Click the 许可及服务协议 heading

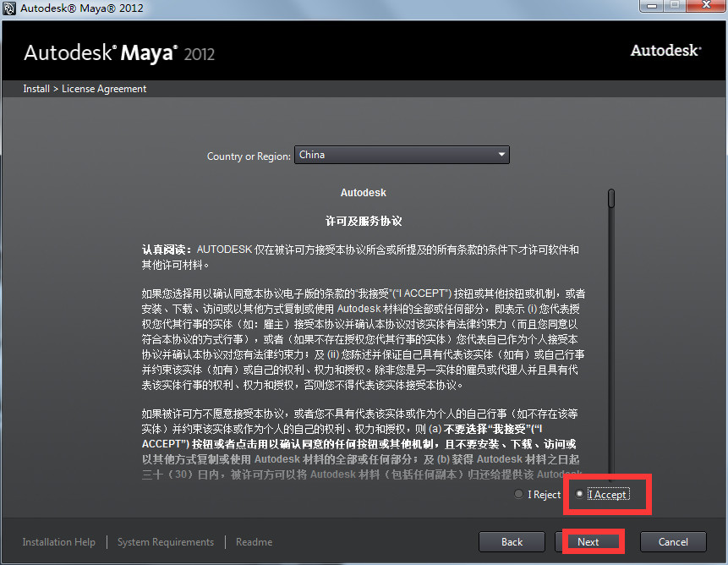pos(364,221)
